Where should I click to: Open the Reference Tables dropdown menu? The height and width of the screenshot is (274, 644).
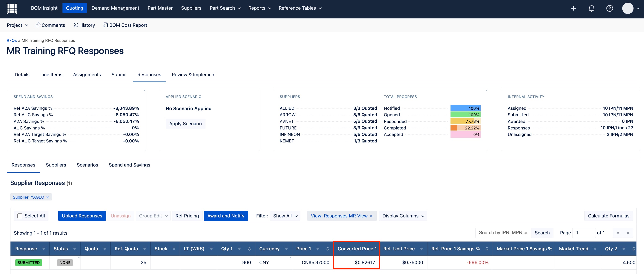[x=300, y=8]
